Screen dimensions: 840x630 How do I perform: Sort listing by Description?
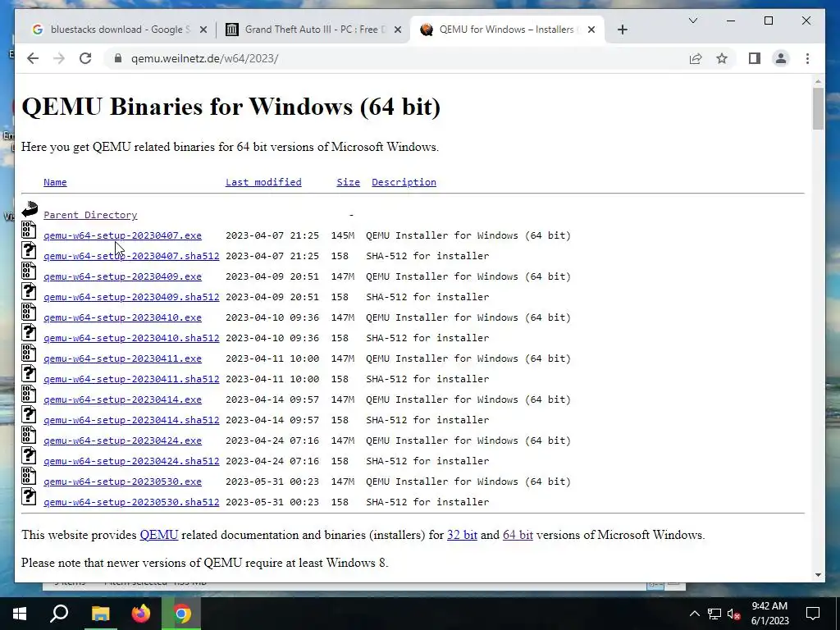coord(404,182)
